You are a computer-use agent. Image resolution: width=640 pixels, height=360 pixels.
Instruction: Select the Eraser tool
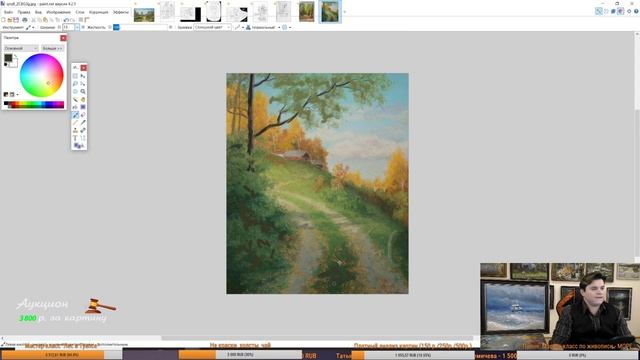click(x=83, y=115)
